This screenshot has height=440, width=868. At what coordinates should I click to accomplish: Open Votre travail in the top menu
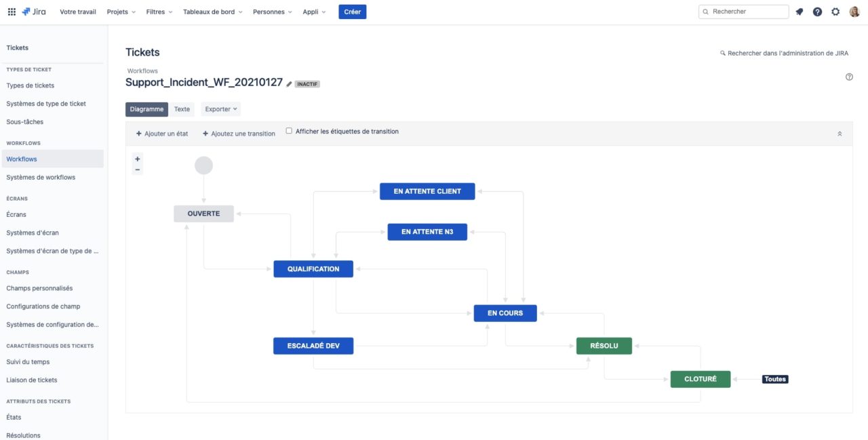point(77,12)
